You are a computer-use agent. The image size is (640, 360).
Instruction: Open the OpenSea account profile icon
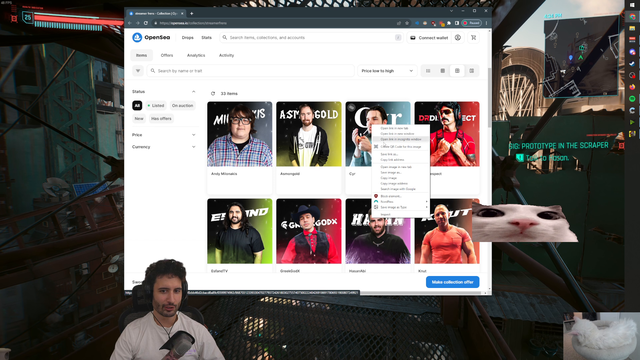(x=458, y=38)
